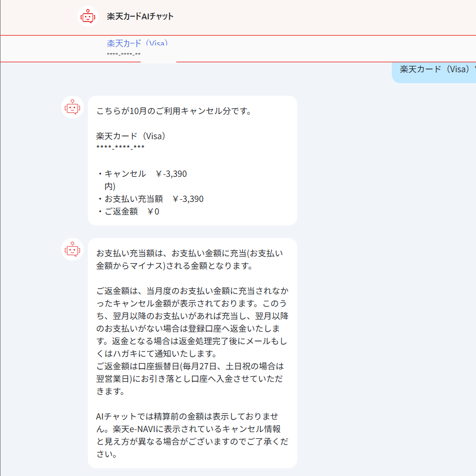
Task: Click the bot avatar beside the cancellation summary
Action: [72, 107]
